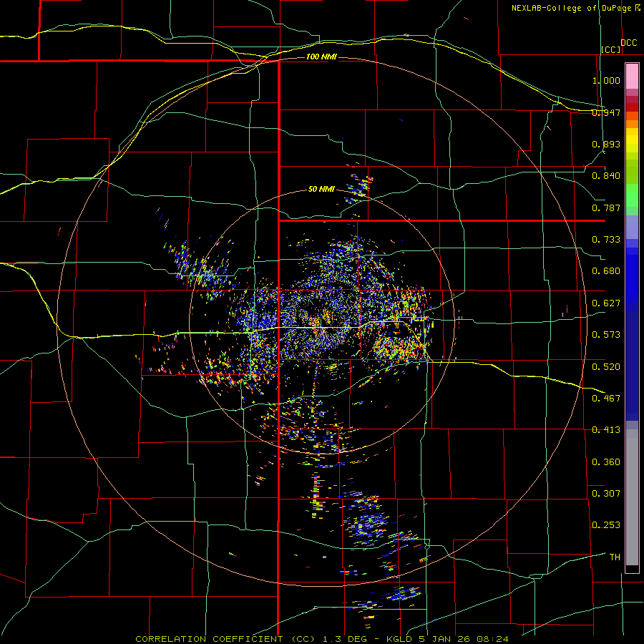Pick the pink segment of the color bar

(x=632, y=77)
